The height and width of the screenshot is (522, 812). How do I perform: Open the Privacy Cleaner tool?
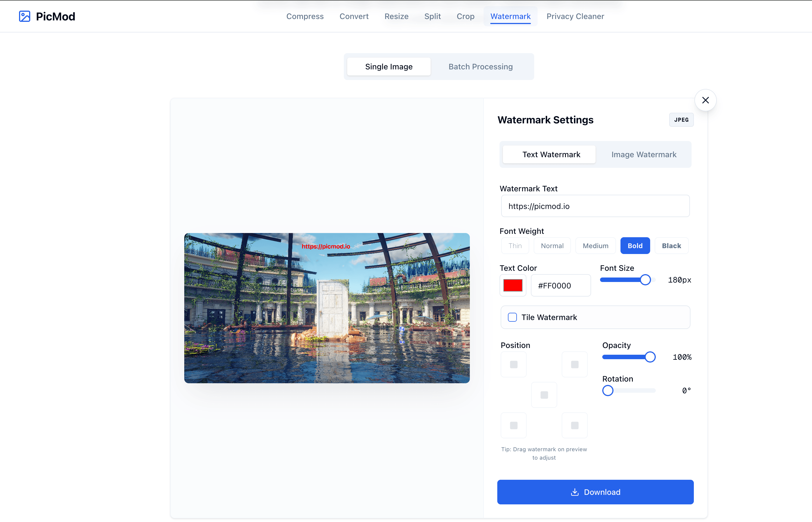(575, 16)
